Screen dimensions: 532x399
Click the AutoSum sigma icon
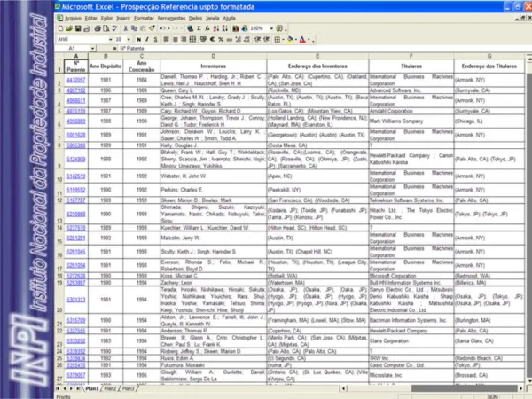pos(199,28)
